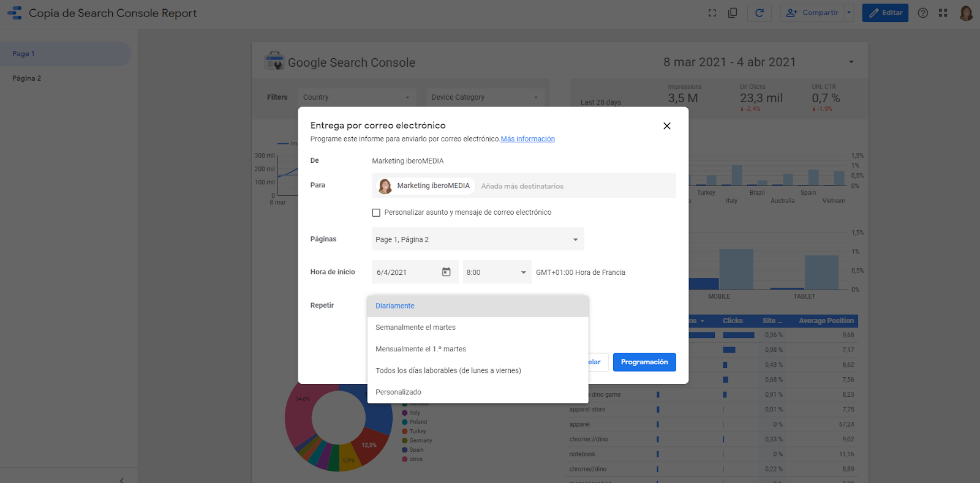The width and height of the screenshot is (980, 483).
Task: Open the Páginas selection dropdown
Action: pos(478,239)
